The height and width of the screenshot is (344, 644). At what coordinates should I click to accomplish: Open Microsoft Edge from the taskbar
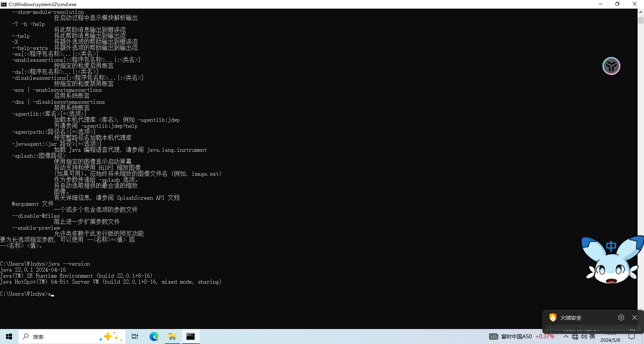click(x=154, y=337)
